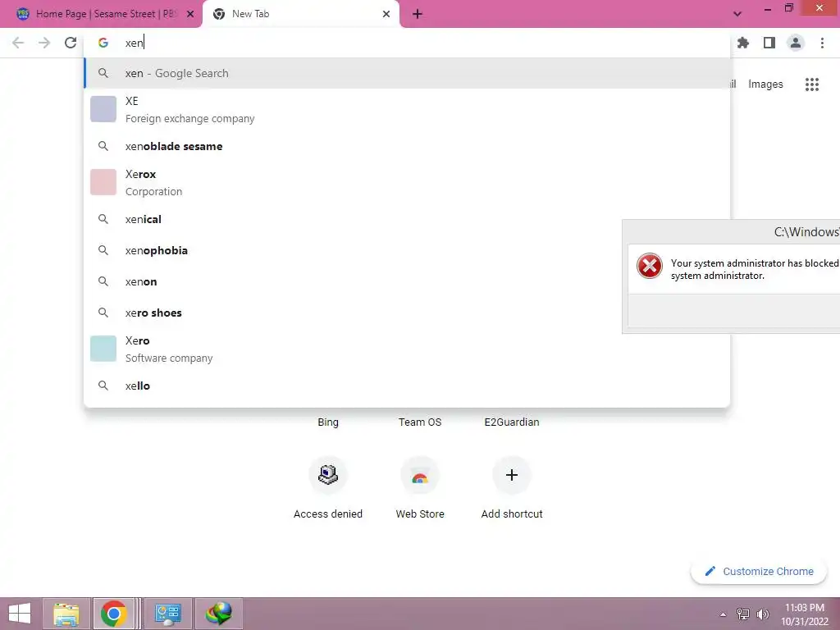Open the Bing shortcut label
Image resolution: width=840 pixels, height=630 pixels.
click(x=328, y=422)
